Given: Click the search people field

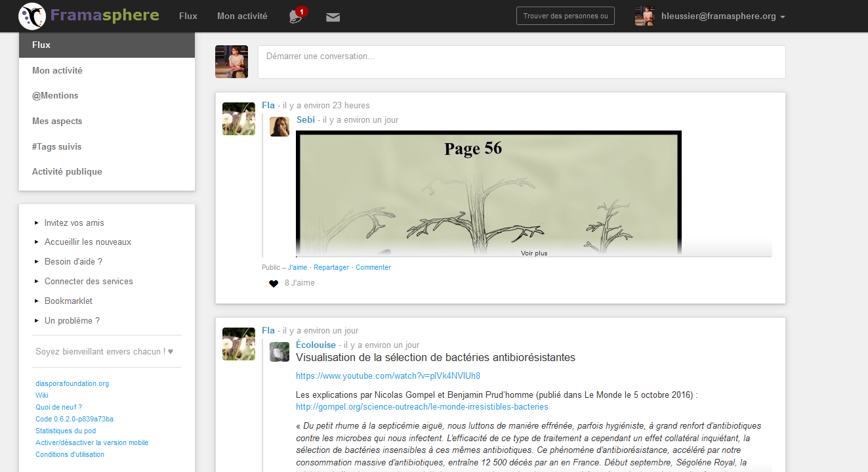Looking at the screenshot, I should 566,16.
